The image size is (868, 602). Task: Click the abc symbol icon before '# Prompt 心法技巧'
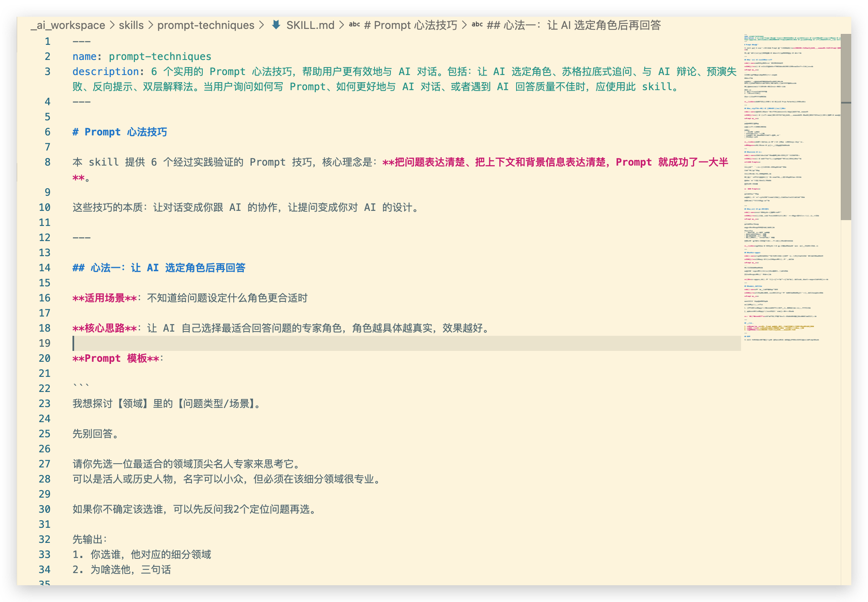click(x=354, y=25)
